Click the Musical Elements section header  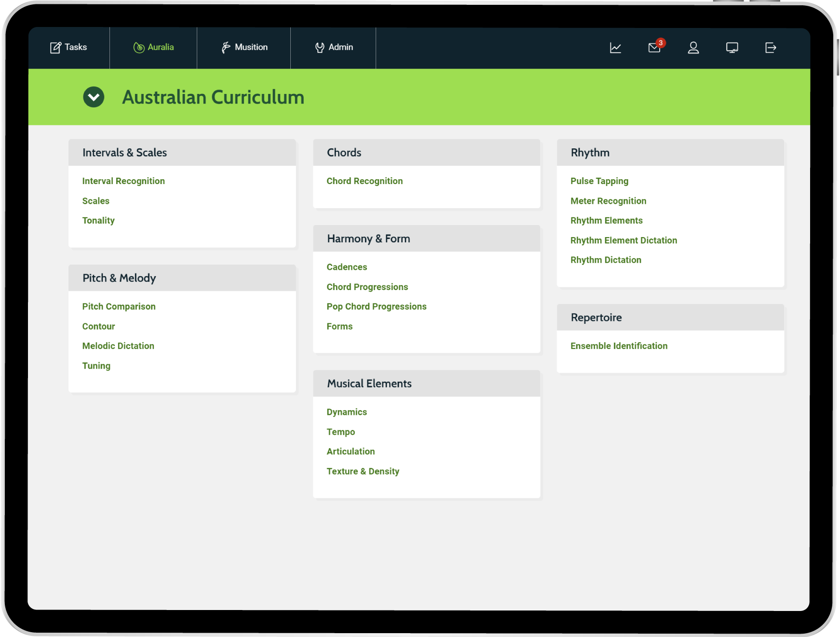(369, 384)
